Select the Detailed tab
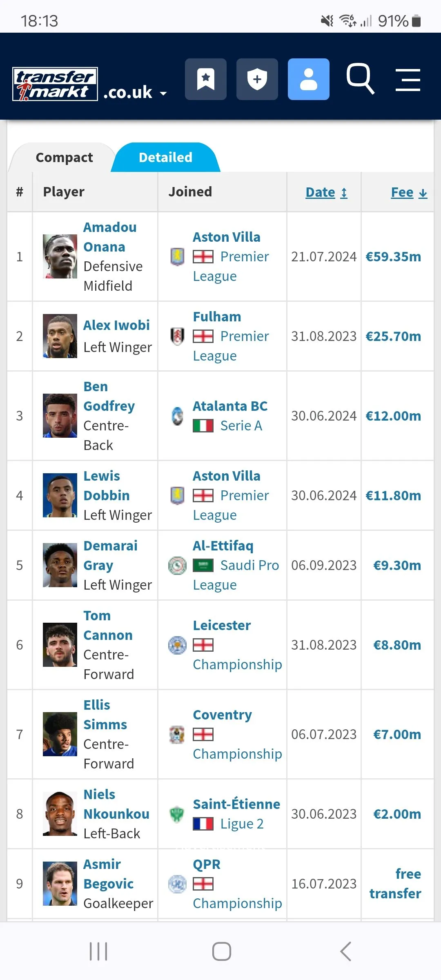The image size is (441, 980). pos(165,158)
